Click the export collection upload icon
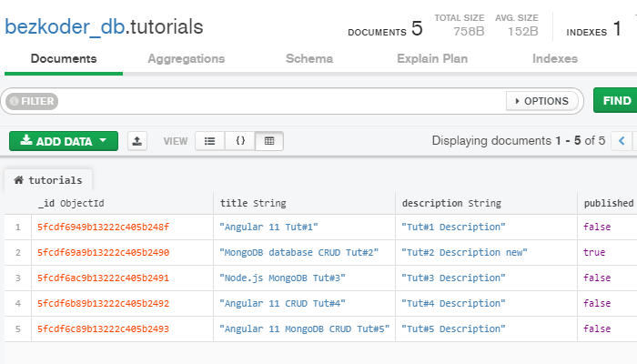The image size is (637, 364). (x=136, y=141)
